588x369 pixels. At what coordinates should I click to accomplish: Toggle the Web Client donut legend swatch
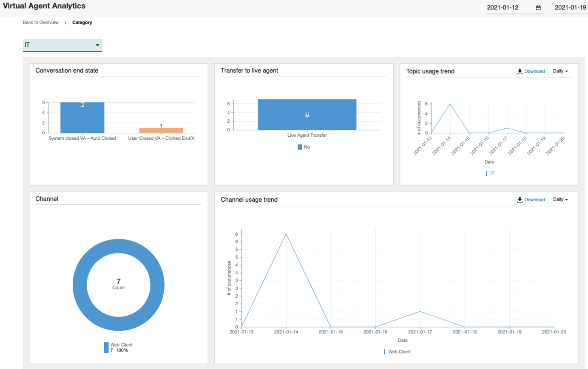pyautogui.click(x=106, y=347)
